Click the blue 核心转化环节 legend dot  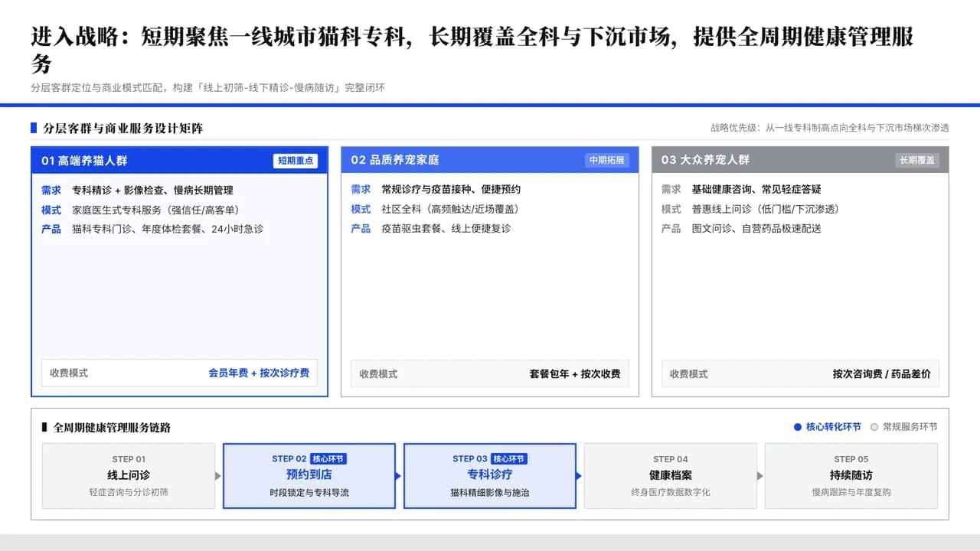[x=798, y=427]
